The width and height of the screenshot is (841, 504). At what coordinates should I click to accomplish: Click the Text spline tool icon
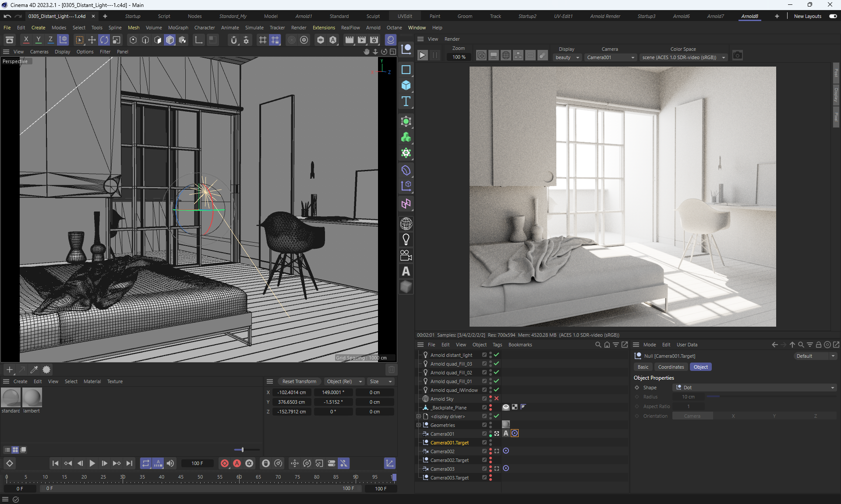tap(406, 102)
